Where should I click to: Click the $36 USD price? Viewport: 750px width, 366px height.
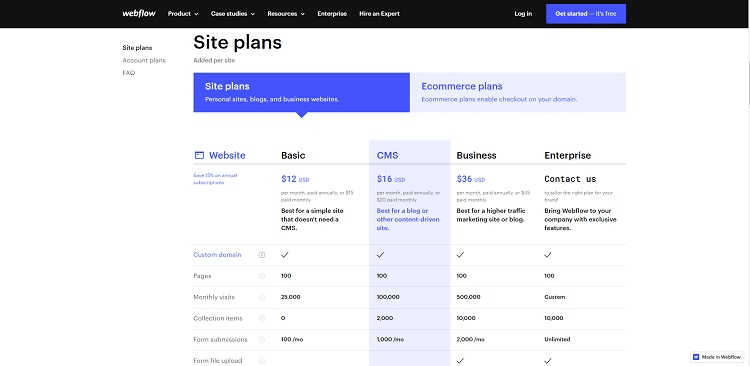coord(471,179)
